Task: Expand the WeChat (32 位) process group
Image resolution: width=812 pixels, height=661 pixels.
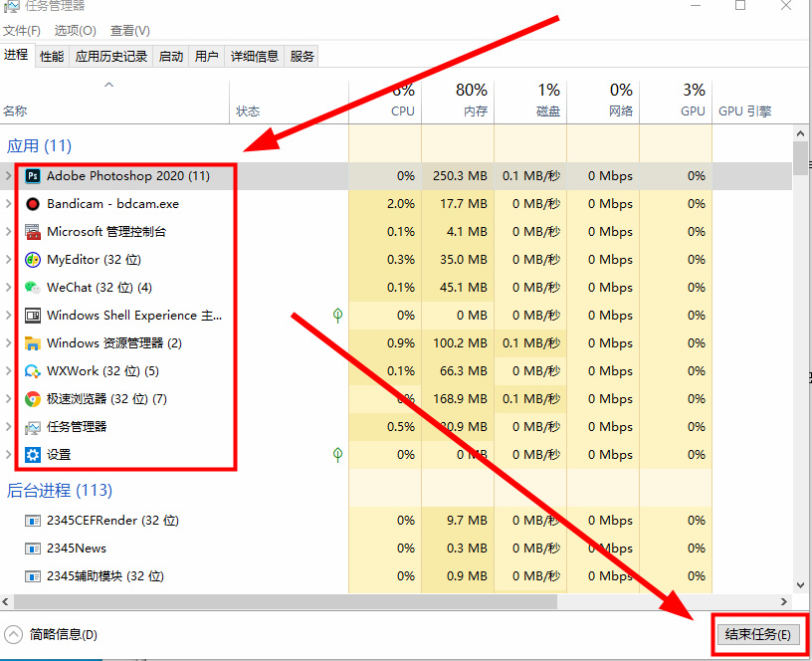Action: click(9, 288)
